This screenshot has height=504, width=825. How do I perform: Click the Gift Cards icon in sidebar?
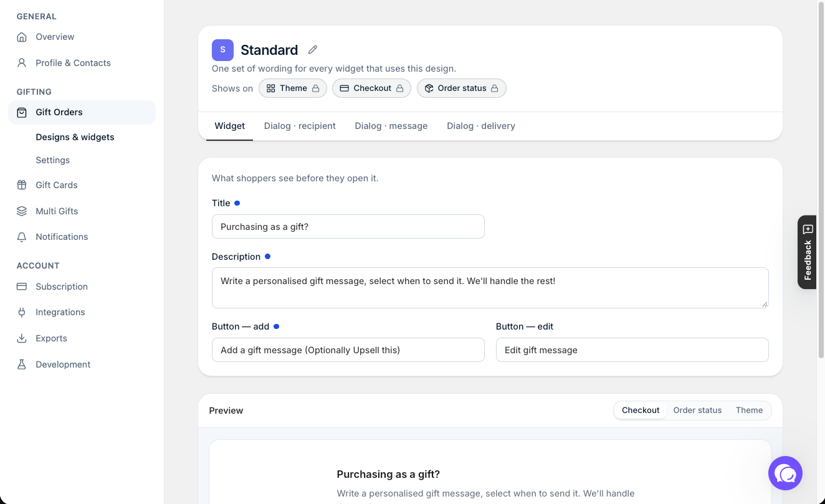(22, 185)
